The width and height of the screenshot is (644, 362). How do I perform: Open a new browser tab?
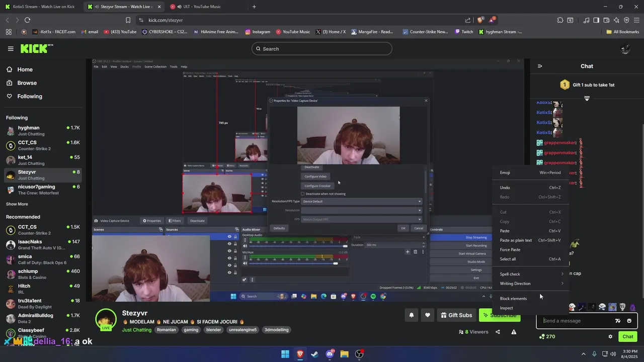[x=254, y=7]
